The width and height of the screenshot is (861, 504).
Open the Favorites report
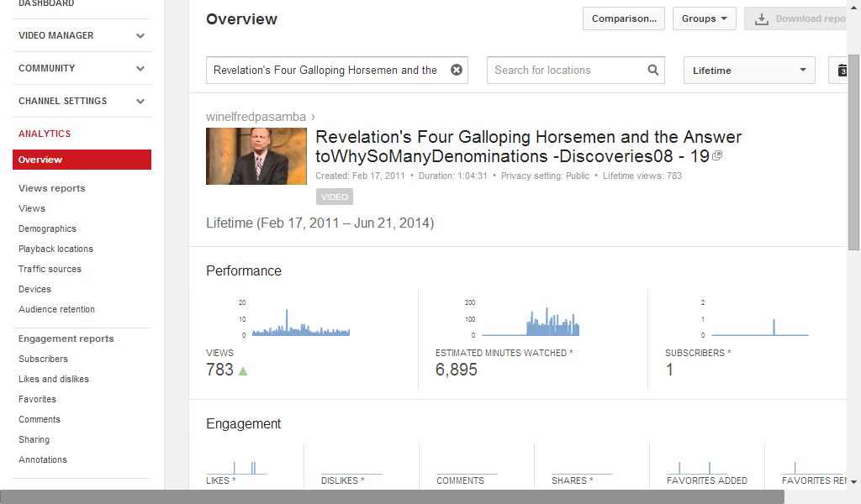click(x=37, y=399)
